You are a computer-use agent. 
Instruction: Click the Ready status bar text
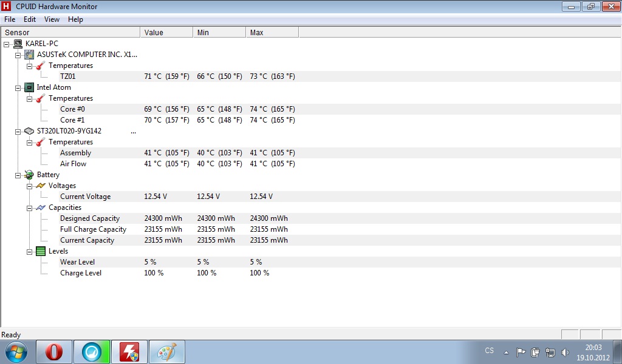click(x=11, y=335)
